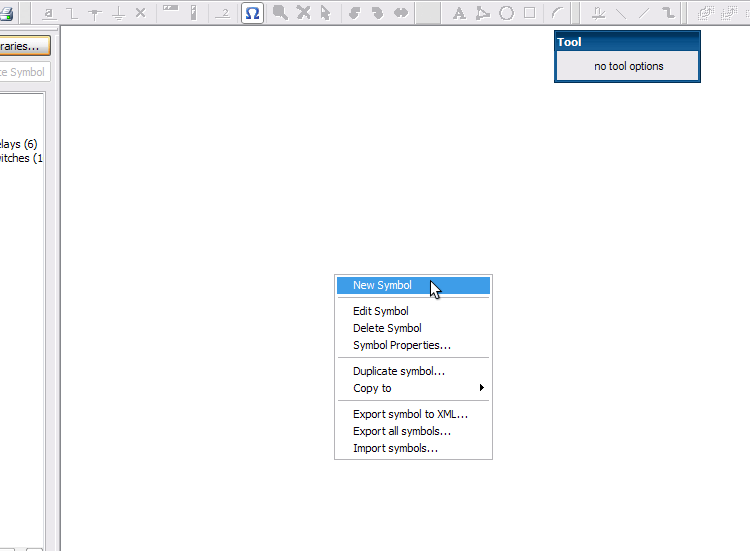
Task: Choose 'New Symbol' from context menu
Action: coord(382,285)
